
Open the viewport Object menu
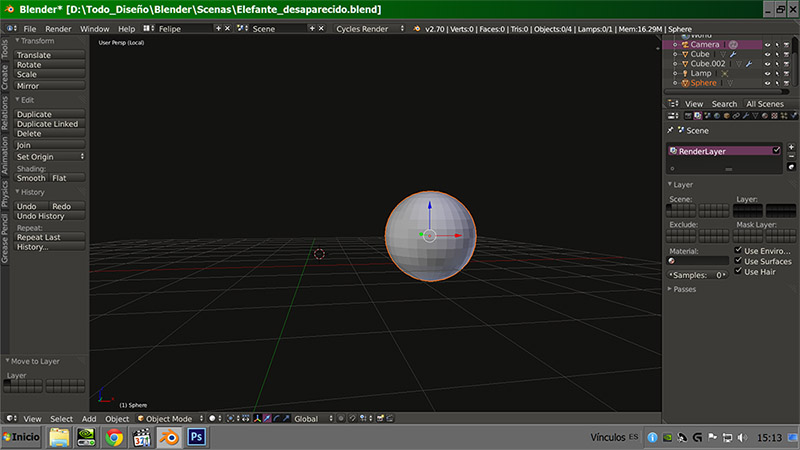tap(117, 418)
